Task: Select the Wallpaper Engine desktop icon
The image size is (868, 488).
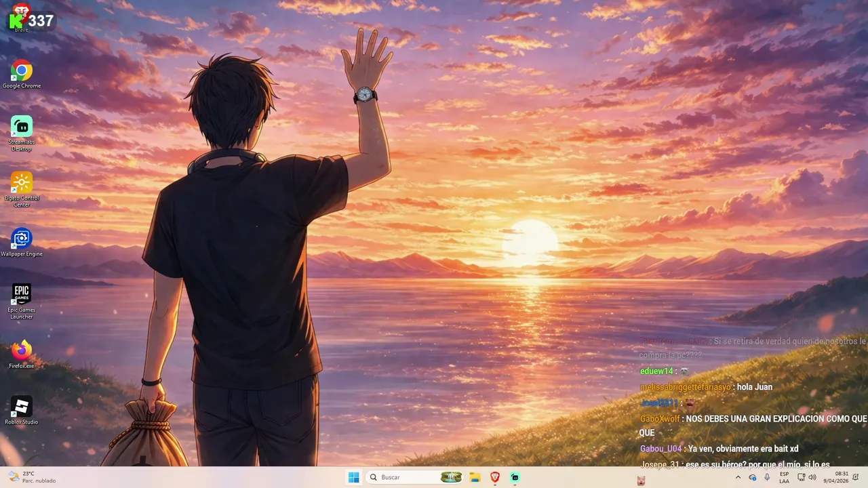Action: click(x=21, y=242)
